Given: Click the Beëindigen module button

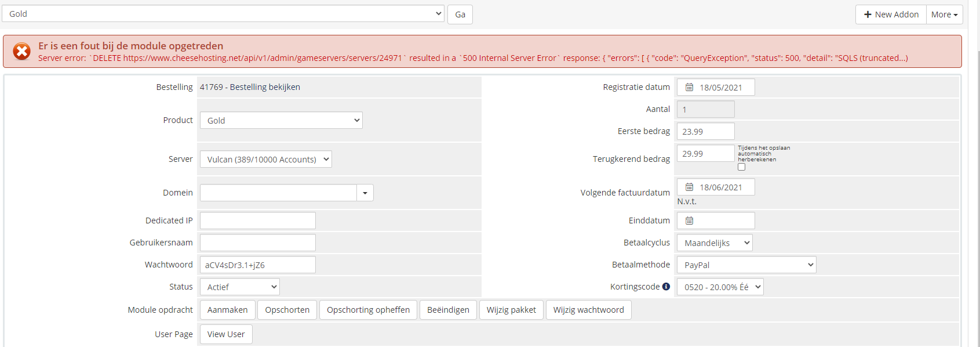Looking at the screenshot, I should click(448, 310).
